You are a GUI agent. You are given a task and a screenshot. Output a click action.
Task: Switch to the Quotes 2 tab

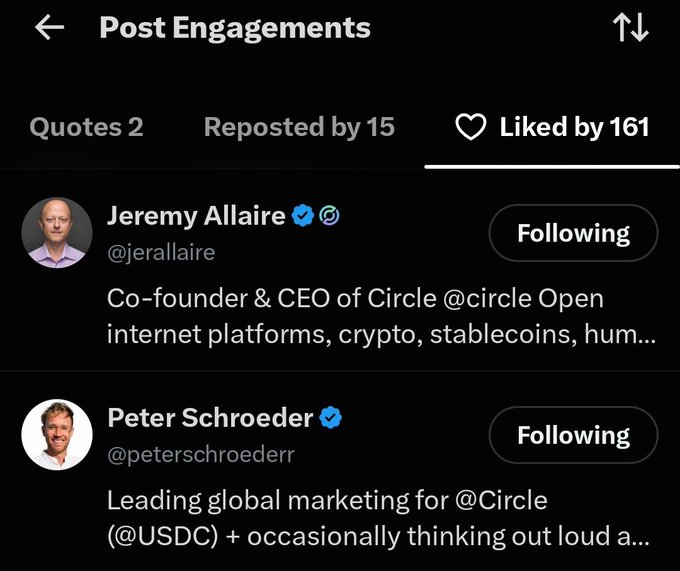click(86, 127)
